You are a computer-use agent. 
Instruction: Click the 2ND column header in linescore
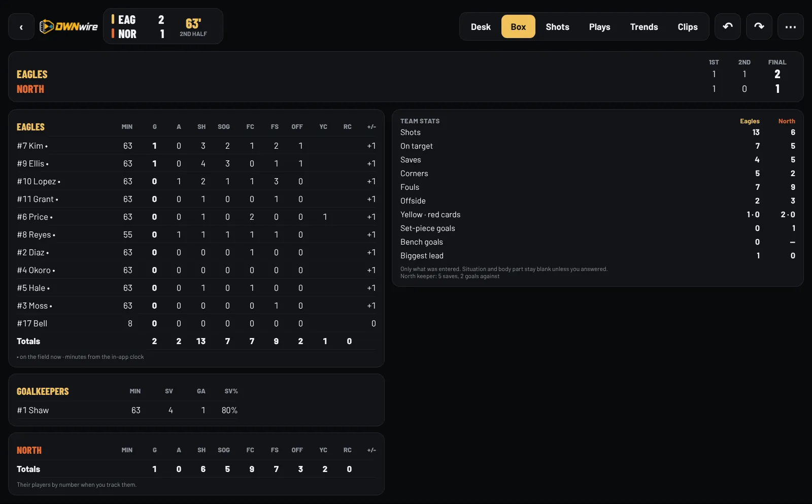click(744, 62)
